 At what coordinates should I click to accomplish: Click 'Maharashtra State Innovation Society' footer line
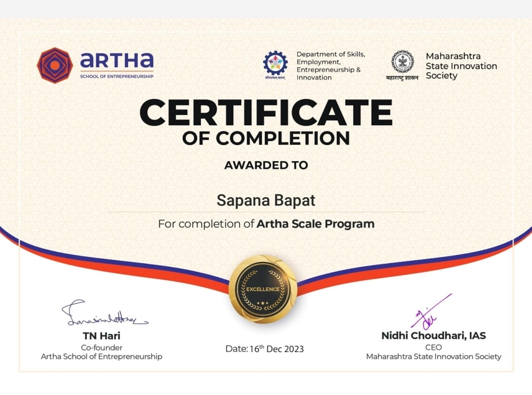(433, 357)
